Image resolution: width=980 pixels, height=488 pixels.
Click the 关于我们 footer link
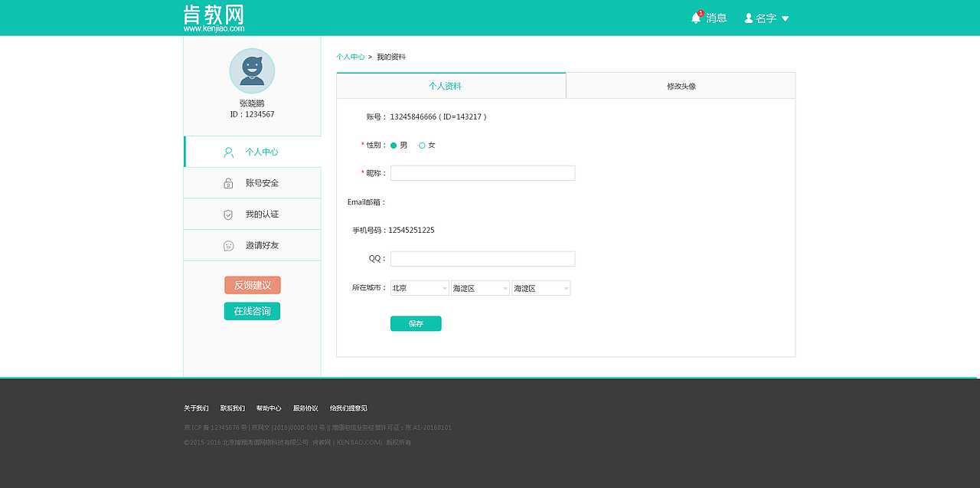tap(196, 408)
